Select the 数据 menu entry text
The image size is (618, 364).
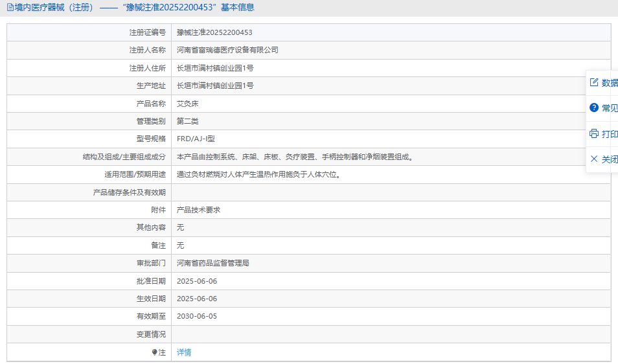click(610, 82)
